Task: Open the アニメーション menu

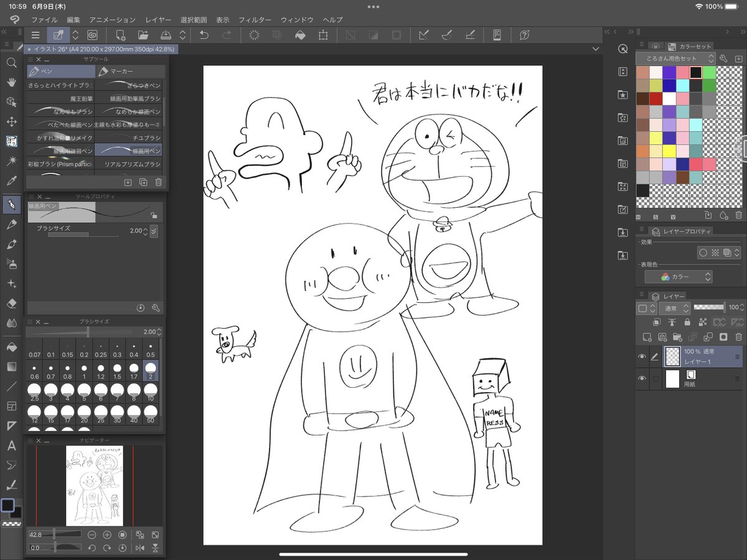Action: tap(112, 20)
